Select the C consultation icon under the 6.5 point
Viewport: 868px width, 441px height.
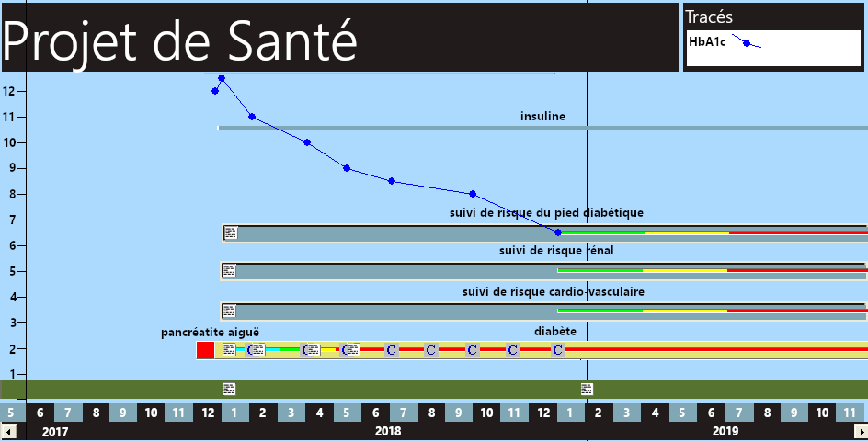click(x=558, y=350)
